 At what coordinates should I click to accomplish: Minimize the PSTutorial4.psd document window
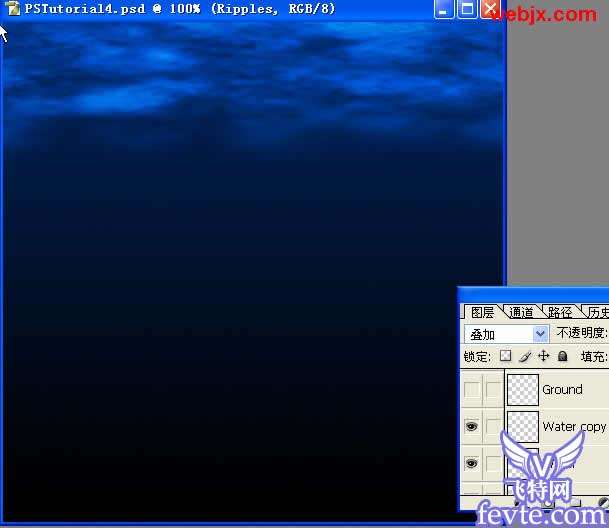pyautogui.click(x=444, y=9)
